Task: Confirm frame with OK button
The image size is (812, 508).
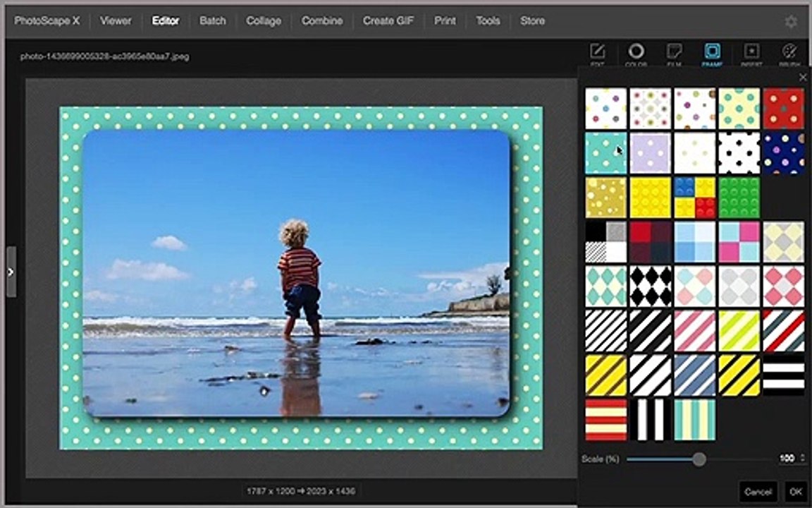Action: (x=795, y=491)
